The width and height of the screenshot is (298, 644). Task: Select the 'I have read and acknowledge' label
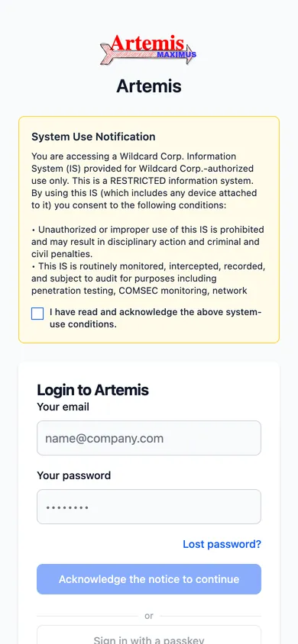pyautogui.click(x=155, y=318)
